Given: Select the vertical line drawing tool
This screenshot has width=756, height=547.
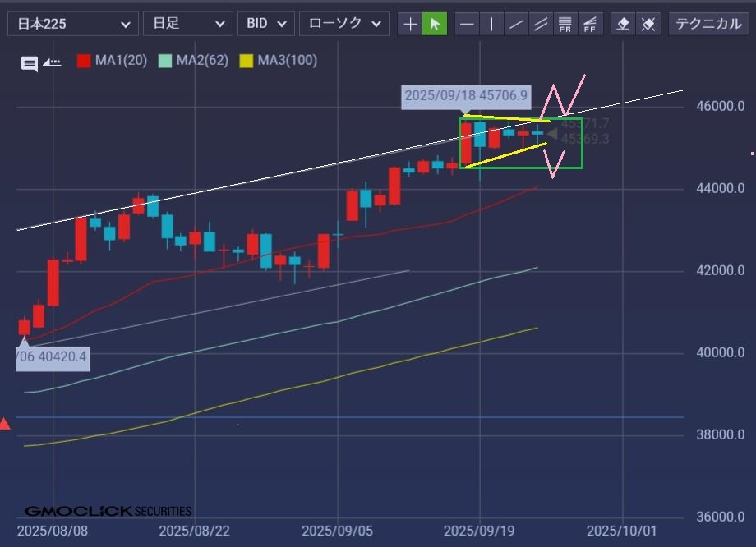Looking at the screenshot, I should (491, 24).
